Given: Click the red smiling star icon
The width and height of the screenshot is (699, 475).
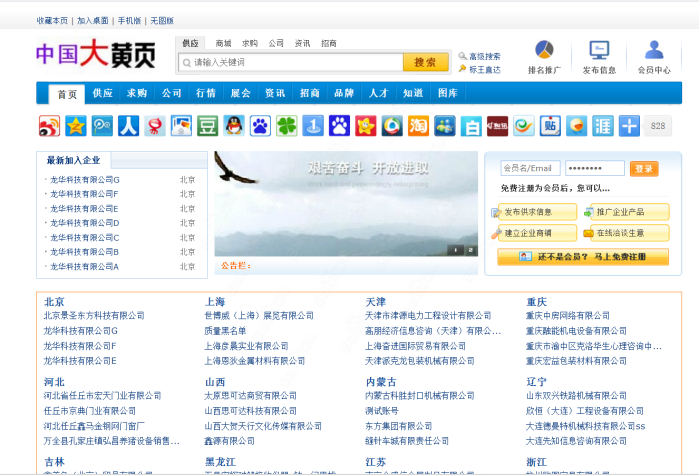Looking at the screenshot, I should [366, 126].
